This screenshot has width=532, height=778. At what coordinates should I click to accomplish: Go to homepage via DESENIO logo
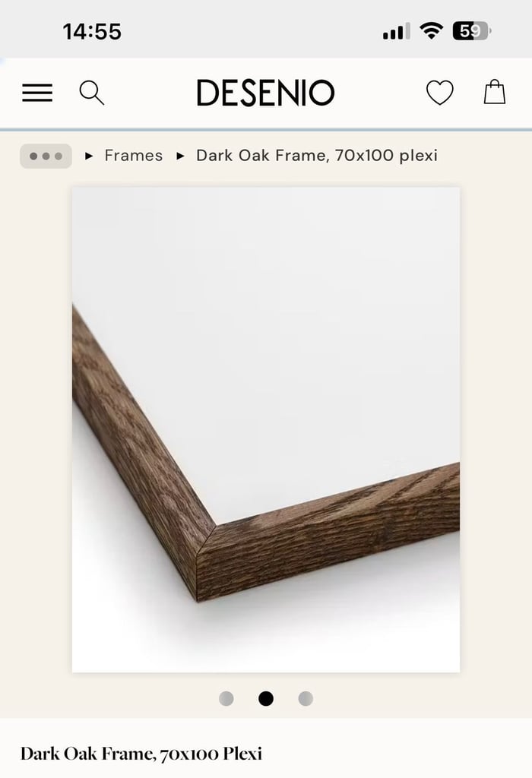click(265, 93)
